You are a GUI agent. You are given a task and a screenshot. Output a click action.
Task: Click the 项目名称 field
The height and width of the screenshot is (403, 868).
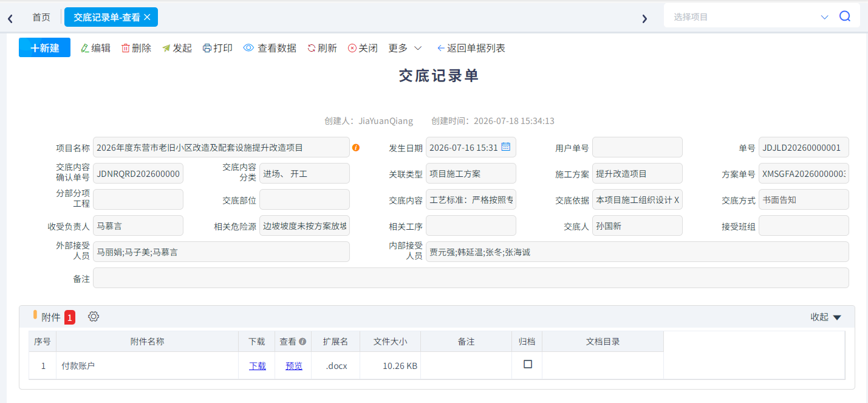[221, 147]
